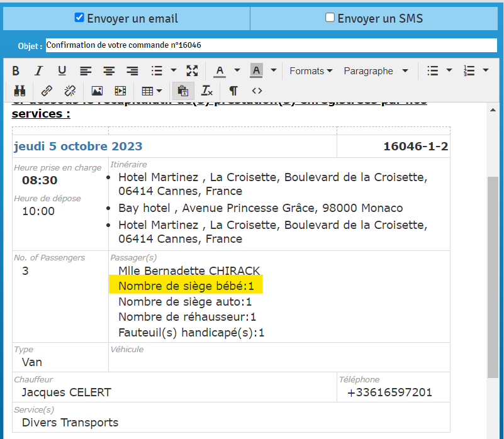Click the Objet subject input field

coord(271,45)
